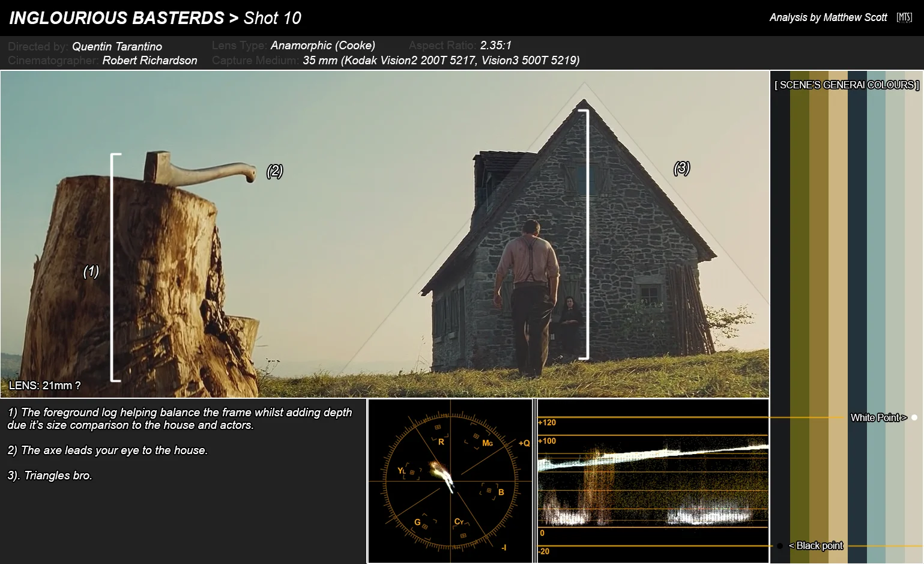Image resolution: width=924 pixels, height=564 pixels.
Task: Click the note 'Triangles bro.'
Action: pos(50,476)
